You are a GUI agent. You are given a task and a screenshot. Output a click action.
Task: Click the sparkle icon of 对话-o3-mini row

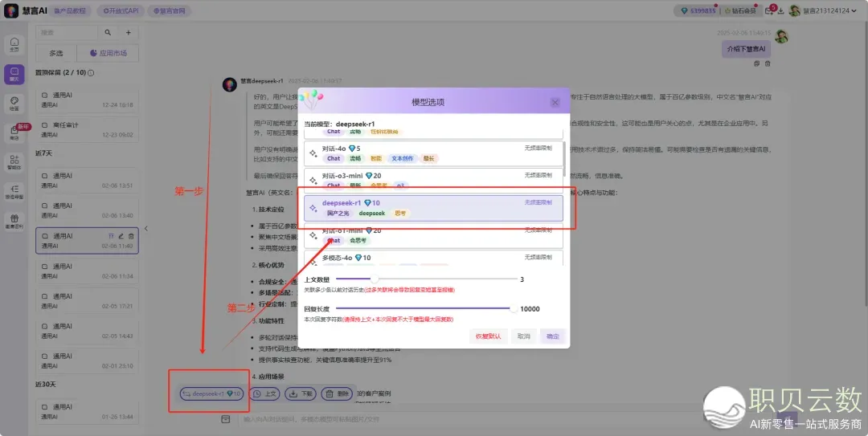313,181
